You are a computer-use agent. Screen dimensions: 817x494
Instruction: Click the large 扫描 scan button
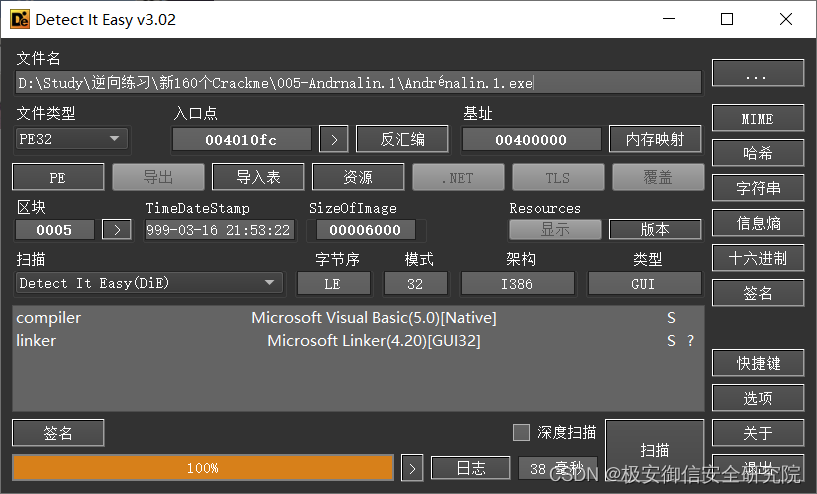point(654,450)
